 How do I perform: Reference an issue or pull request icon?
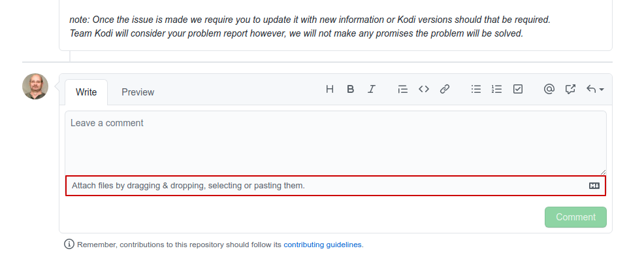(x=570, y=89)
